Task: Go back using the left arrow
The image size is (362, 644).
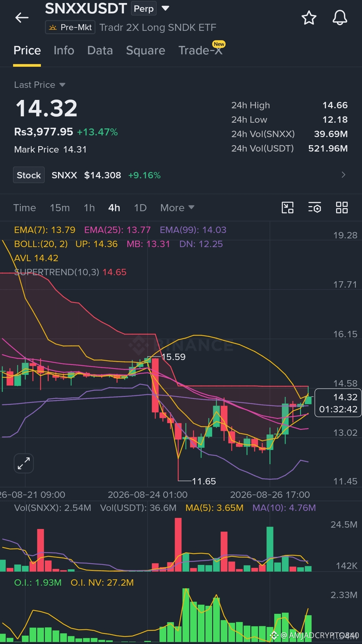Action: pyautogui.click(x=22, y=18)
